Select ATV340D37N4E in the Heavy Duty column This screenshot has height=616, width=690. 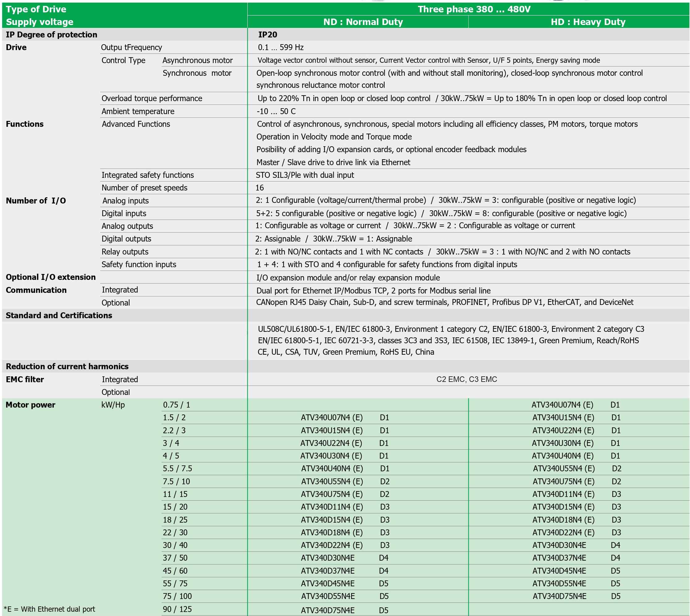click(x=559, y=558)
